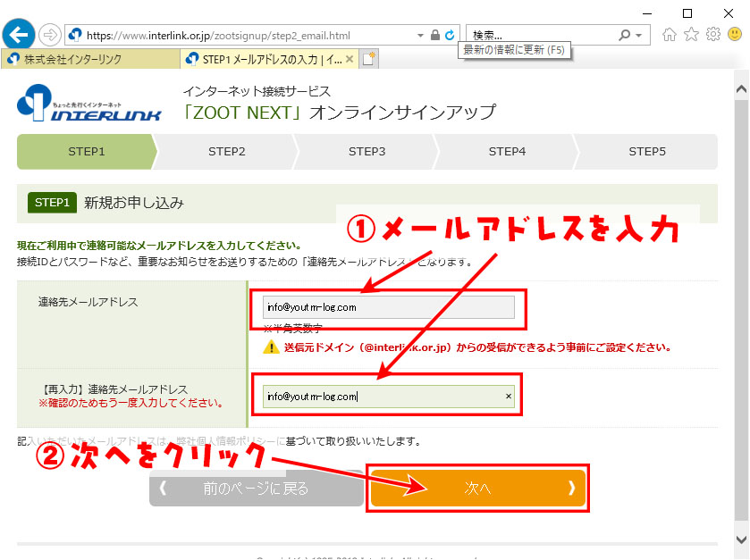750x560 pixels.
Task: Click the Interlink logo
Action: click(x=89, y=103)
